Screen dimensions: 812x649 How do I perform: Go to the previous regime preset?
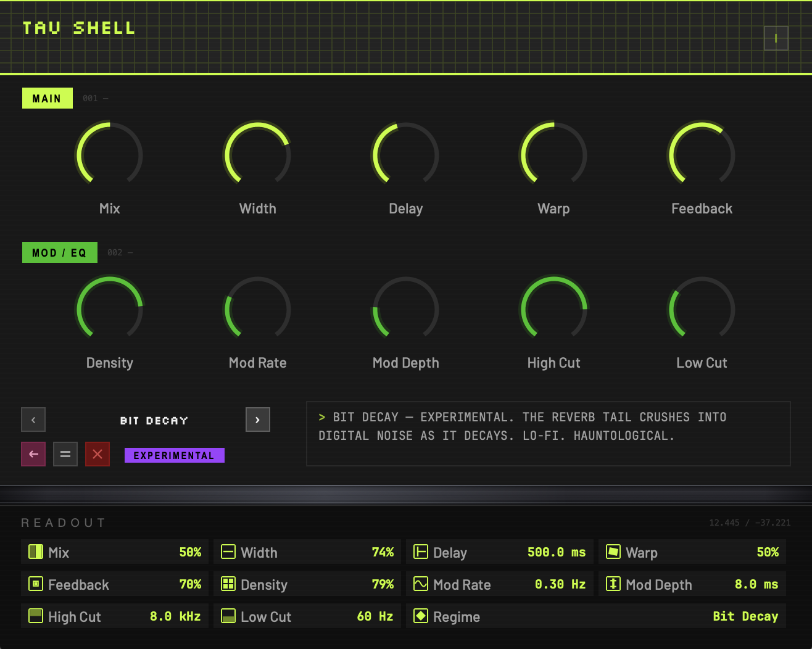click(x=33, y=420)
